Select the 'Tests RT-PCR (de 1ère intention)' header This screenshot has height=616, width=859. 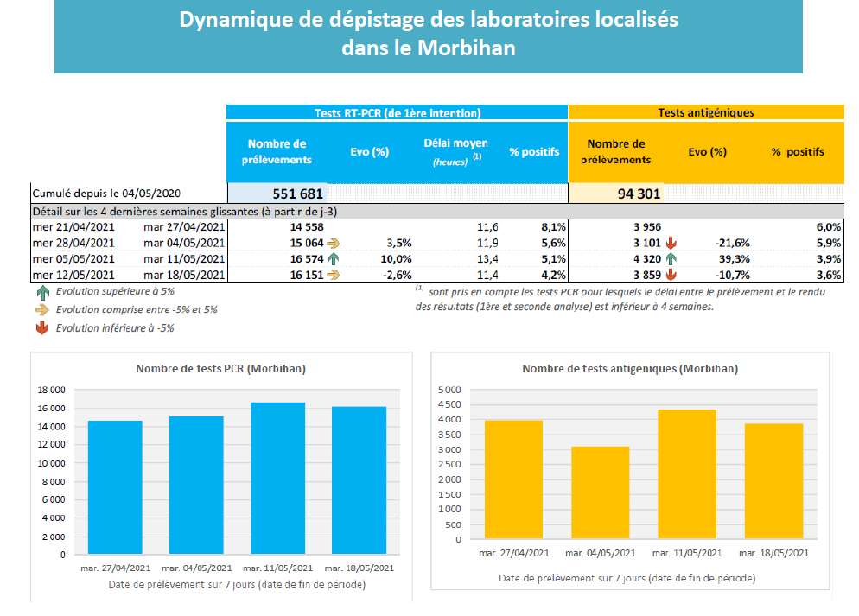pyautogui.click(x=397, y=112)
